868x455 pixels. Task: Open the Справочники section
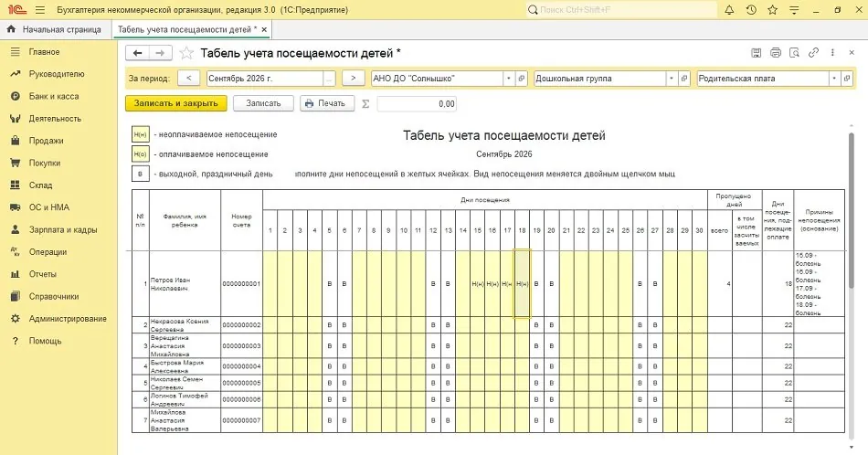coord(54,296)
